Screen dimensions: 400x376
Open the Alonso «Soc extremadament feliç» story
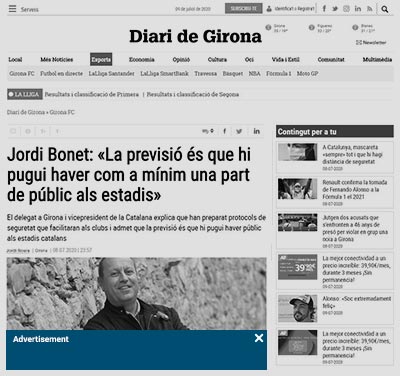click(357, 302)
